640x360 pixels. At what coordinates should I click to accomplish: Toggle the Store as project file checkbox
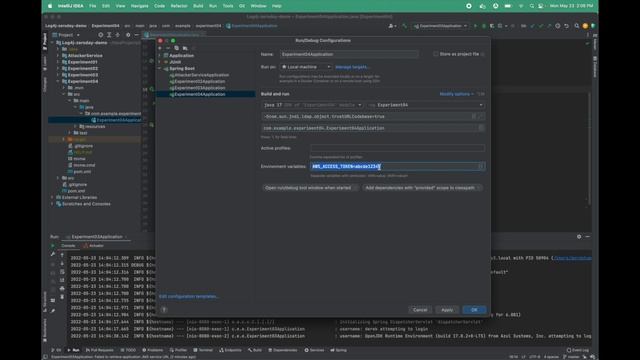[x=436, y=54]
